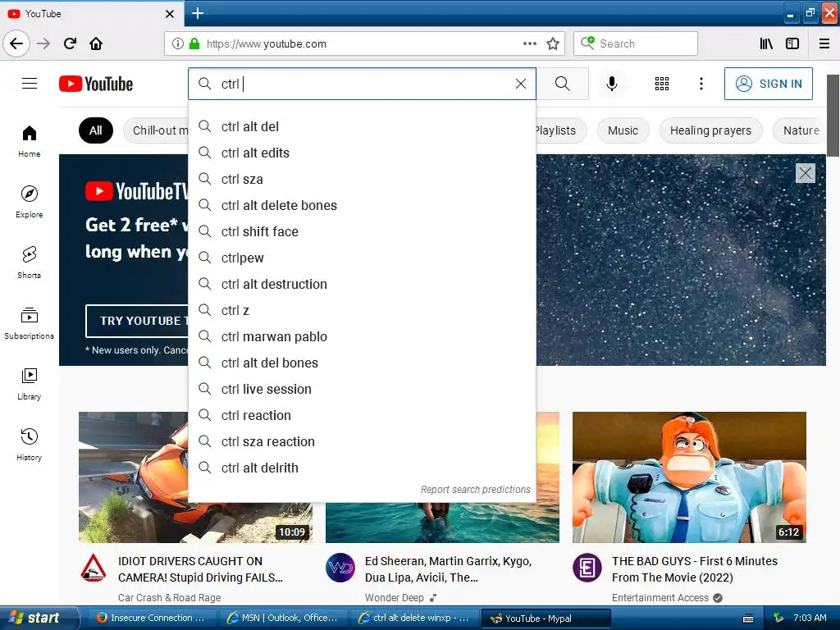840x630 pixels.
Task: Choose suggestion 'ctrl sza'
Action: pos(362,179)
